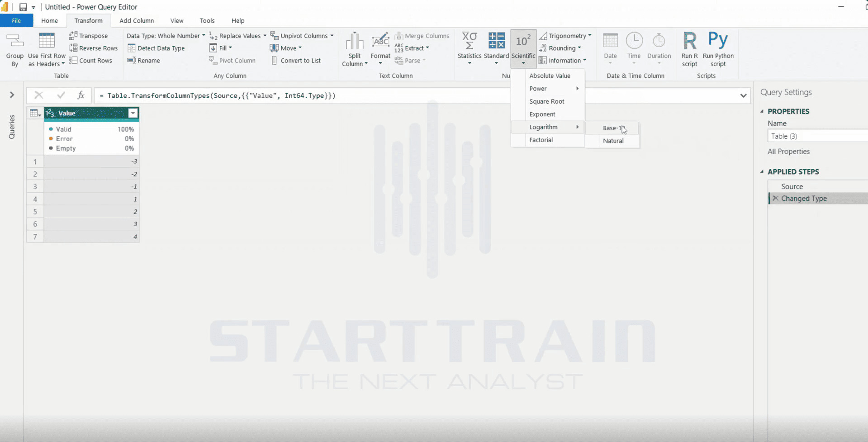Screen dimensions: 868x442
Task: Collapse the APPLIED STEPS section
Action: tap(762, 171)
